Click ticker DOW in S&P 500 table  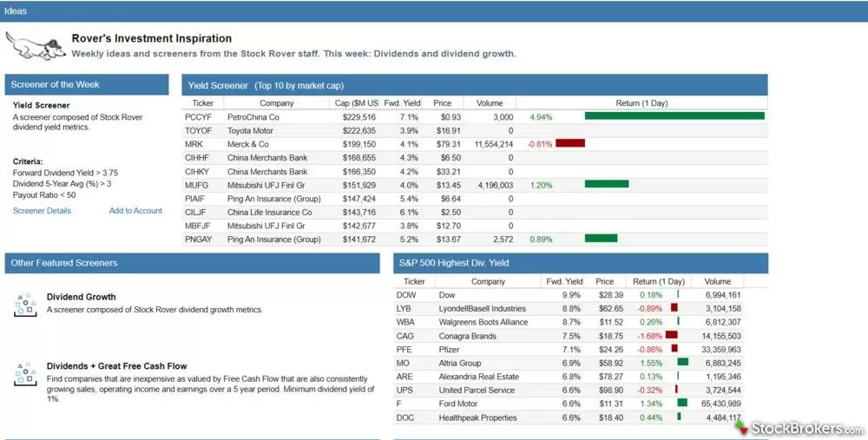[x=405, y=295]
